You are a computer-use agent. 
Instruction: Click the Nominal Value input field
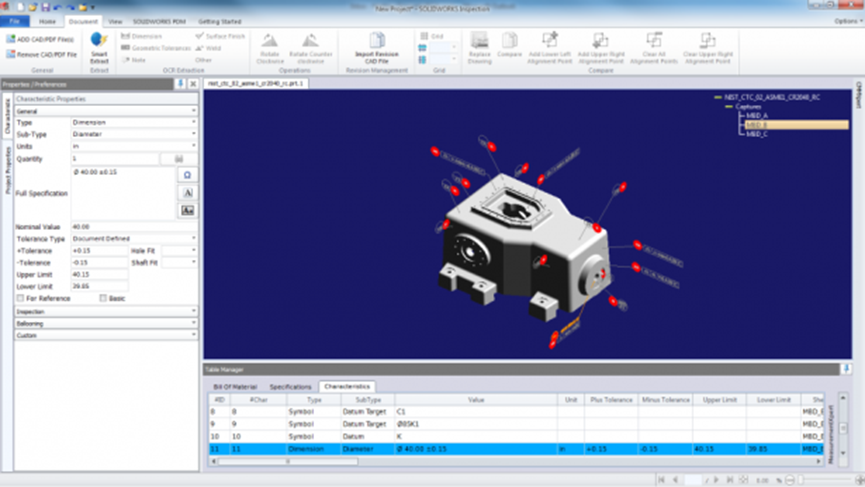(x=98, y=227)
